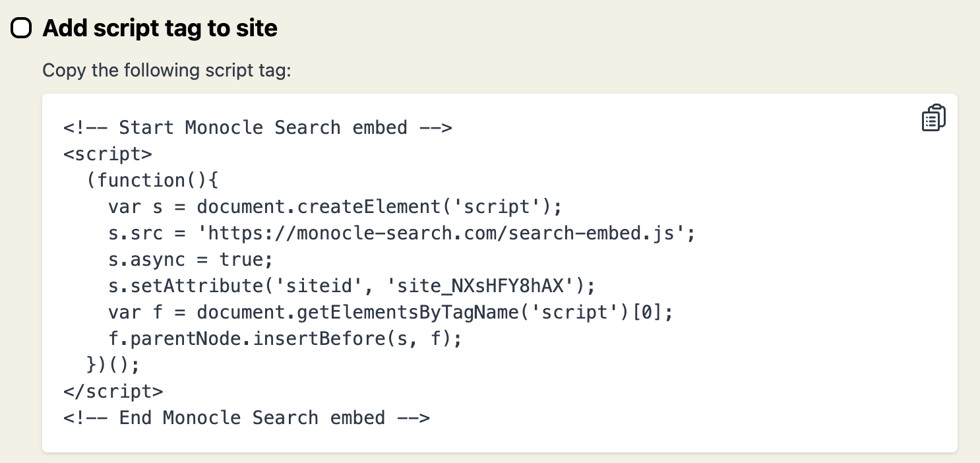Copy the script tag with clipboard icon
Screen dimensions: 980x463
coord(933,118)
